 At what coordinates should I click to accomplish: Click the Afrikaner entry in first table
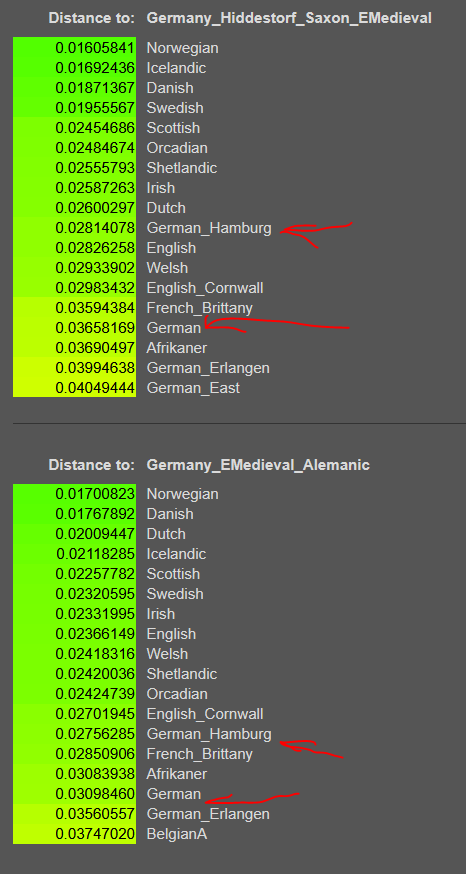tap(177, 348)
